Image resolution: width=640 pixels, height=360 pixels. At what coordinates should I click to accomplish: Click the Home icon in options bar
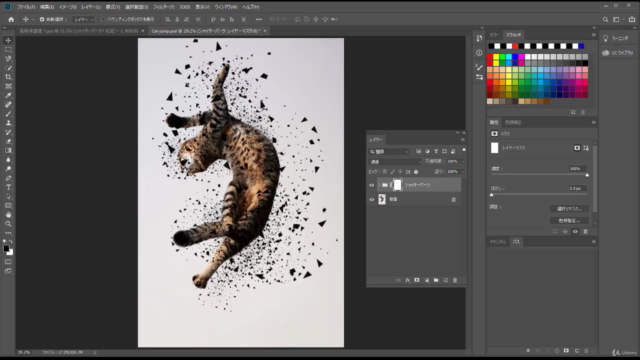pos(11,19)
